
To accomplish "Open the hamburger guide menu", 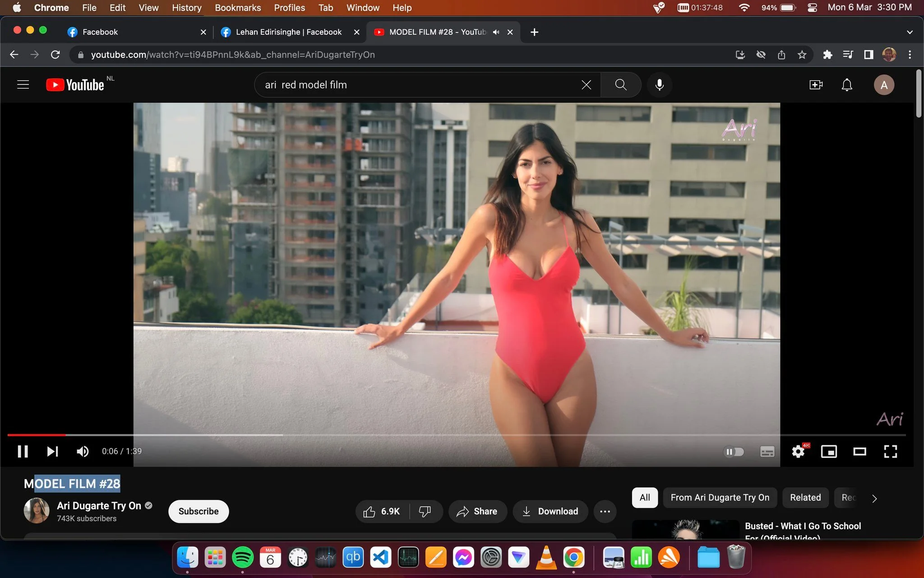I will pyautogui.click(x=23, y=85).
